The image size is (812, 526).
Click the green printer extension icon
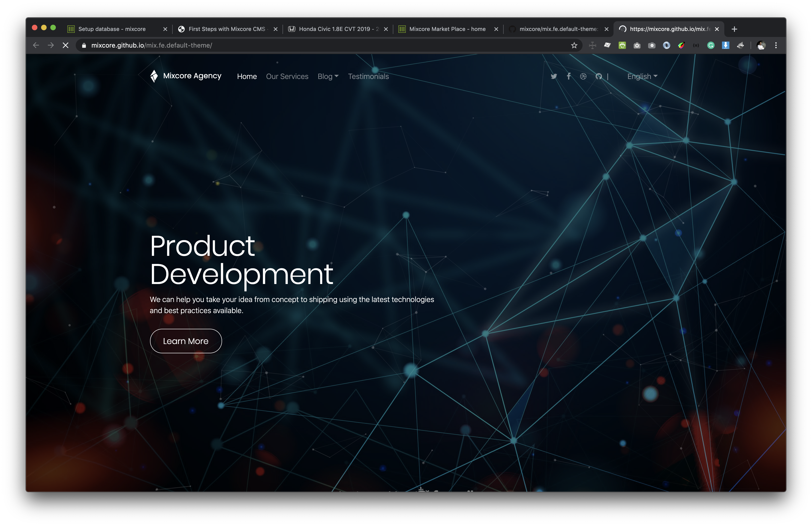coord(622,45)
